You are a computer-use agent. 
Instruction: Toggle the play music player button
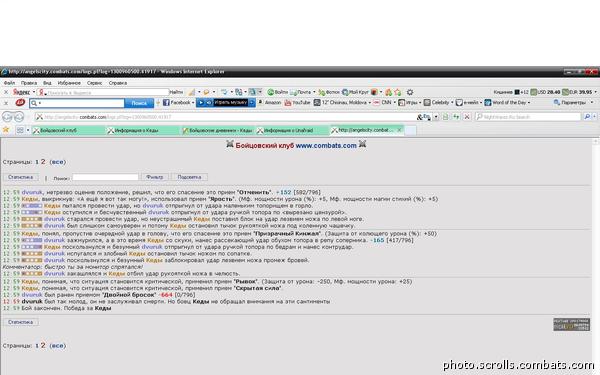coord(201,103)
